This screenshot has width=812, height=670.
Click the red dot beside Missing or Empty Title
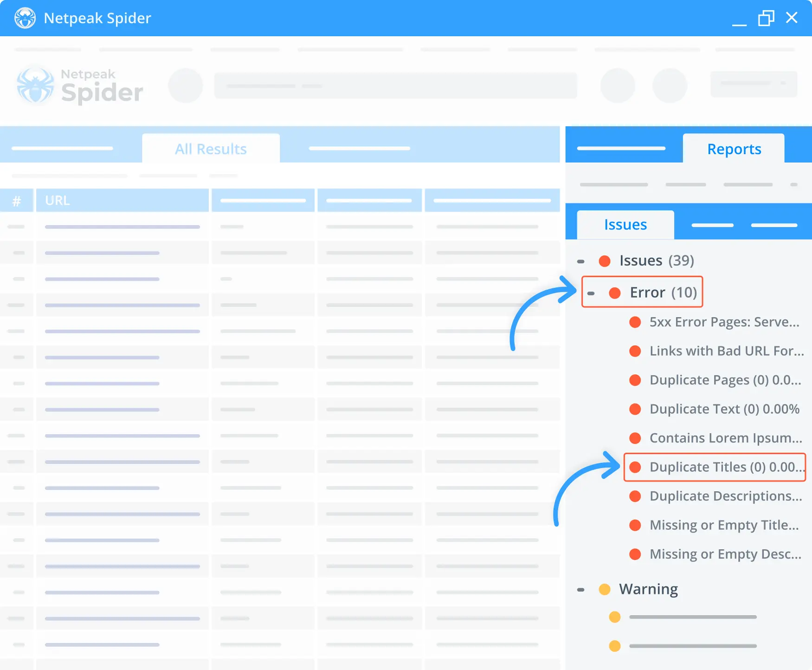(635, 525)
